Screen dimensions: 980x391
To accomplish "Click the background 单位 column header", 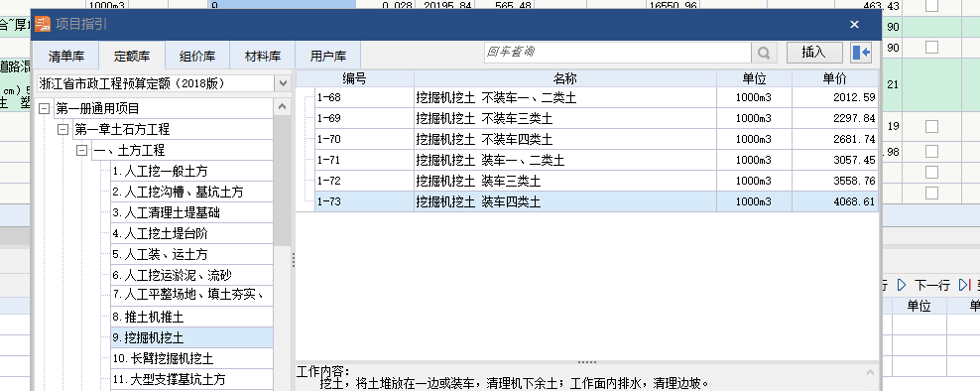I will pyautogui.click(x=919, y=306).
